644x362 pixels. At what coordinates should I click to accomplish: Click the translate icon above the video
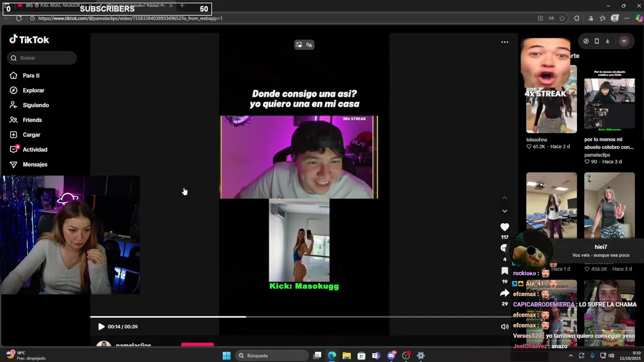coord(309,45)
